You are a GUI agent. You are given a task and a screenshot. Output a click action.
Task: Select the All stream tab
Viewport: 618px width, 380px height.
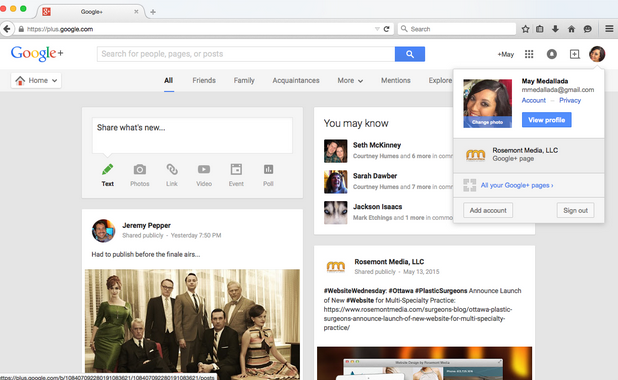[169, 80]
